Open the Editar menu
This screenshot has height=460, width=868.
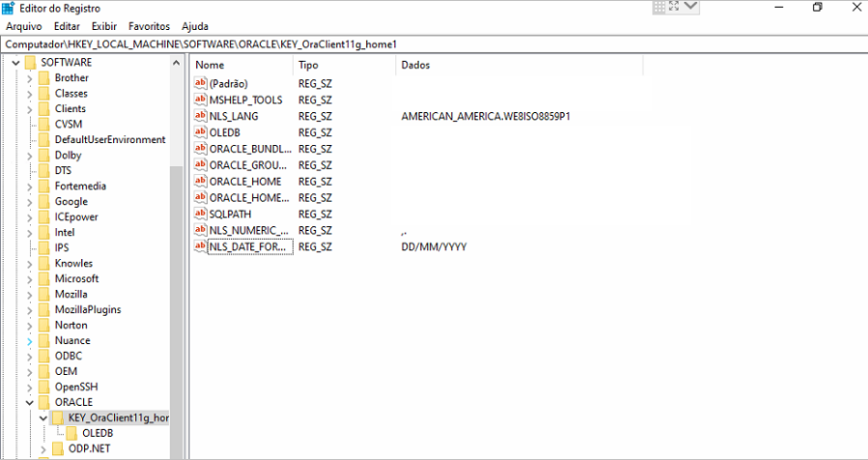(x=67, y=26)
